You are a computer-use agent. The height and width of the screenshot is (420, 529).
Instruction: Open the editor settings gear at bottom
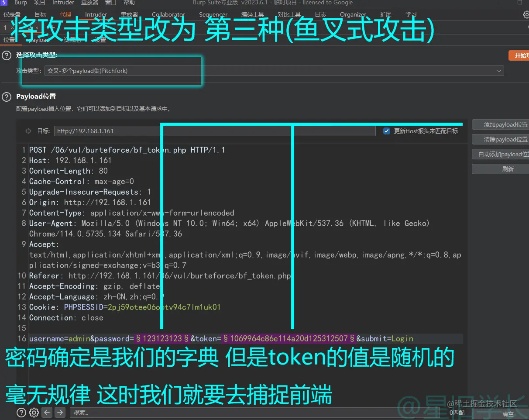tap(34, 412)
